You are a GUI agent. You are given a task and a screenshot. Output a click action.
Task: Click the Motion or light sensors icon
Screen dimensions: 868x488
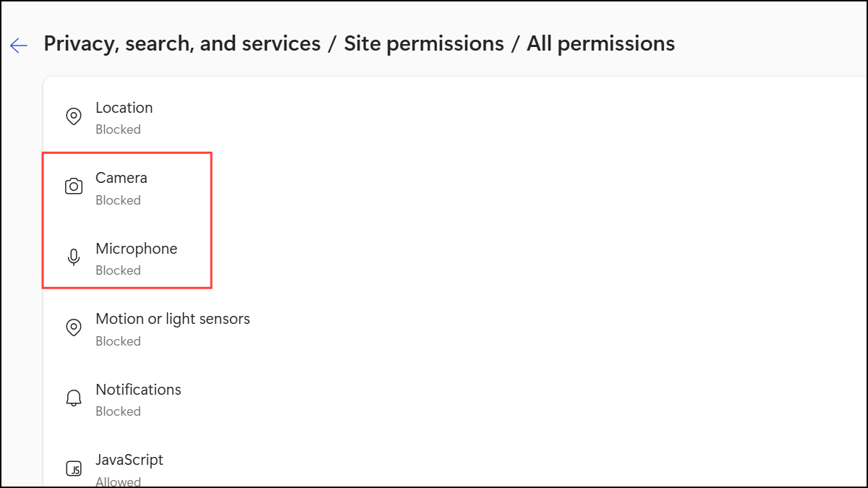point(73,328)
